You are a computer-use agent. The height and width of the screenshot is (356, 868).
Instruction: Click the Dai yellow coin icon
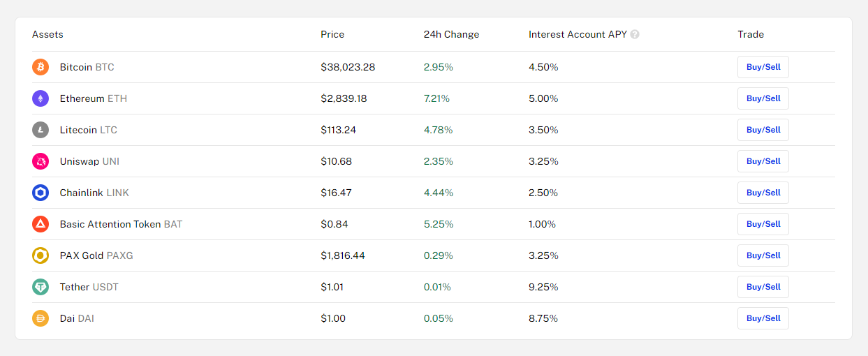pos(41,318)
